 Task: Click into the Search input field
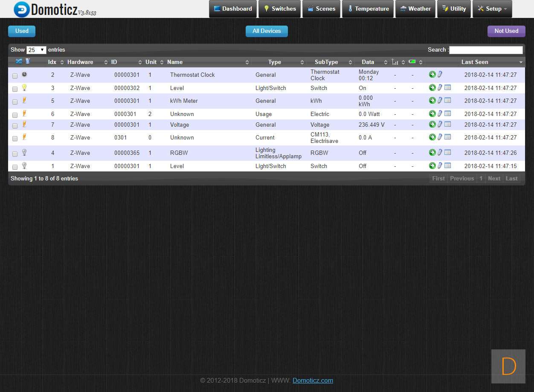485,50
